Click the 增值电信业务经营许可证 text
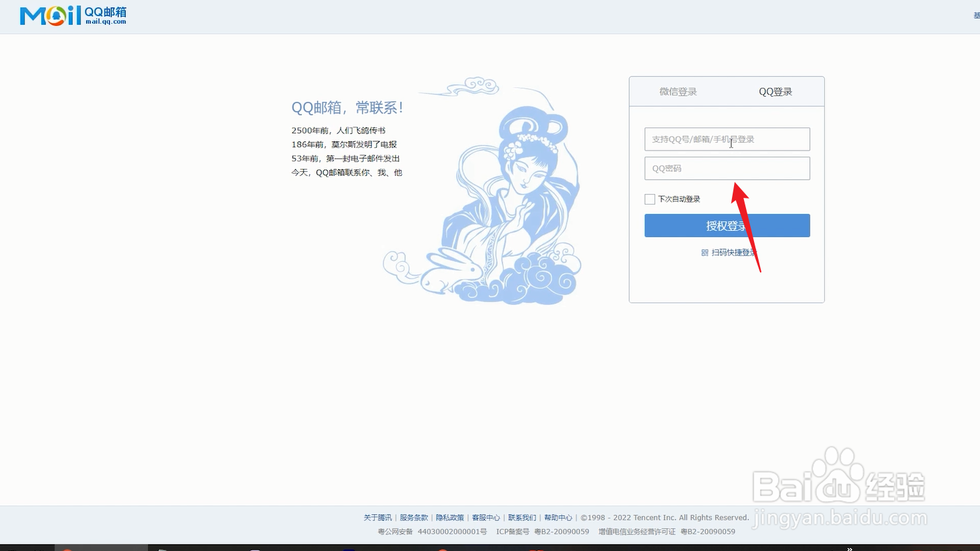Image resolution: width=980 pixels, height=551 pixels. [637, 532]
